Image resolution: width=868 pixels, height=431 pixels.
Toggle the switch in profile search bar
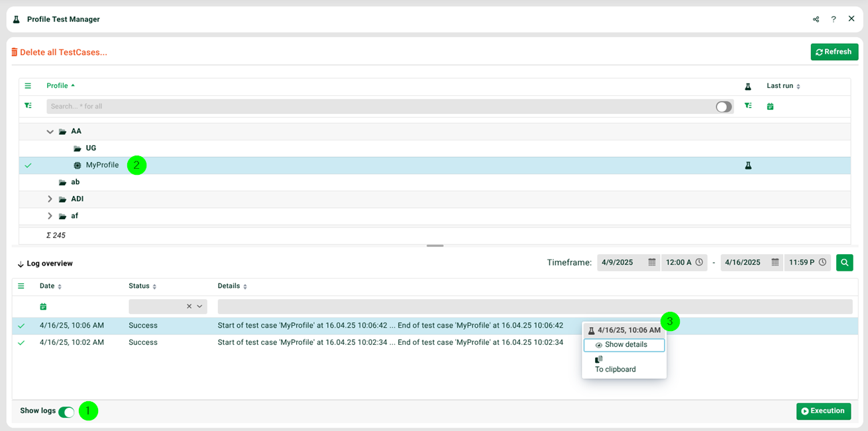724,107
